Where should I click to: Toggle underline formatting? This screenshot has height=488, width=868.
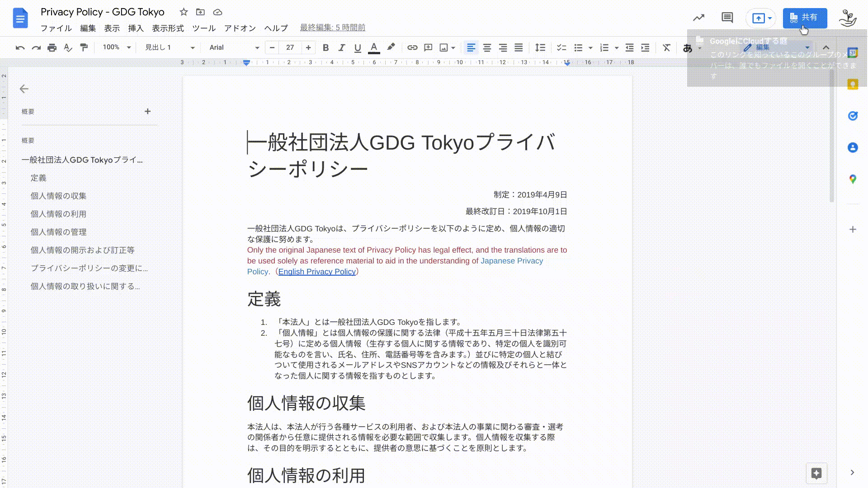click(358, 47)
